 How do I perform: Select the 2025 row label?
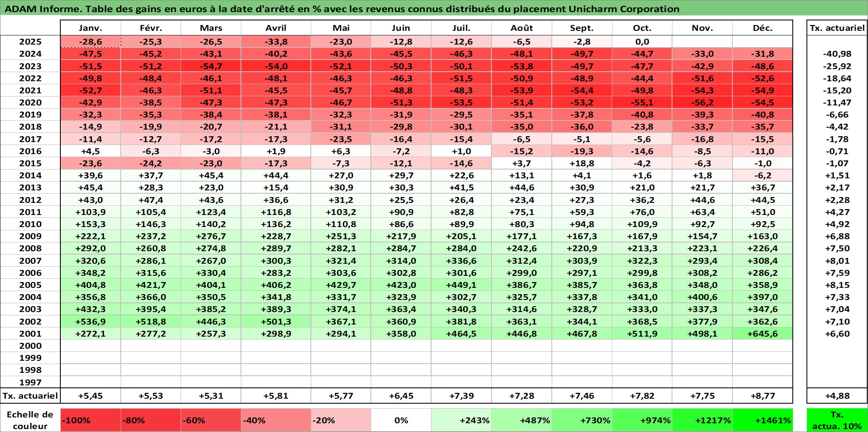tap(30, 42)
